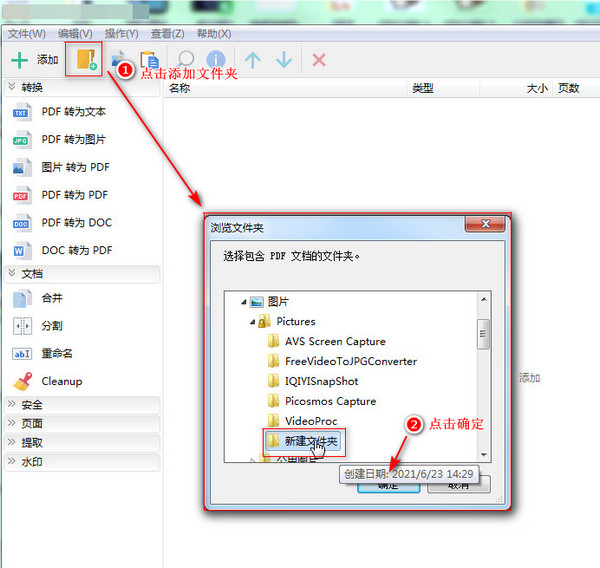Collapse the 图片 tree node arrow
Screen dimensions: 600x568
pyautogui.click(x=244, y=302)
